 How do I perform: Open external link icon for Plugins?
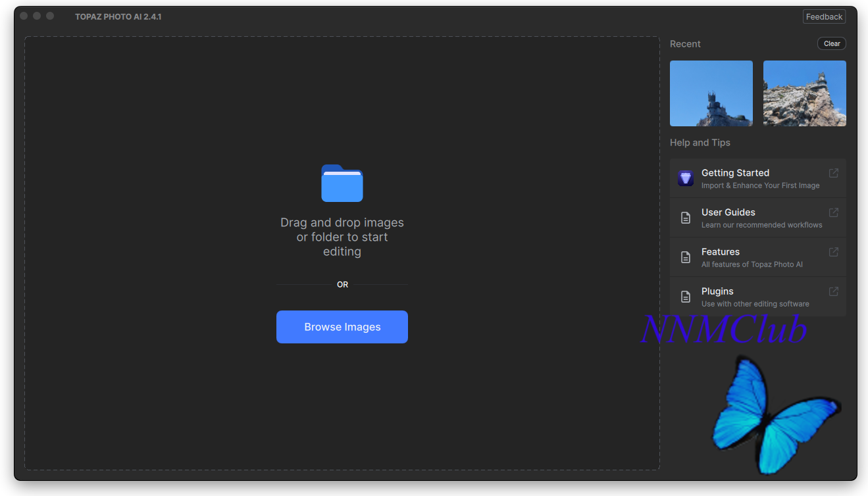[x=834, y=291]
